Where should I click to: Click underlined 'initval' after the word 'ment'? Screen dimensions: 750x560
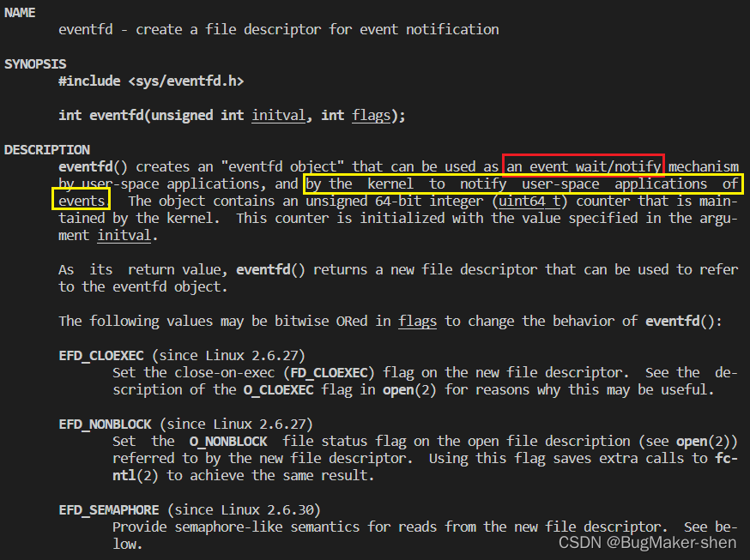click(x=124, y=236)
